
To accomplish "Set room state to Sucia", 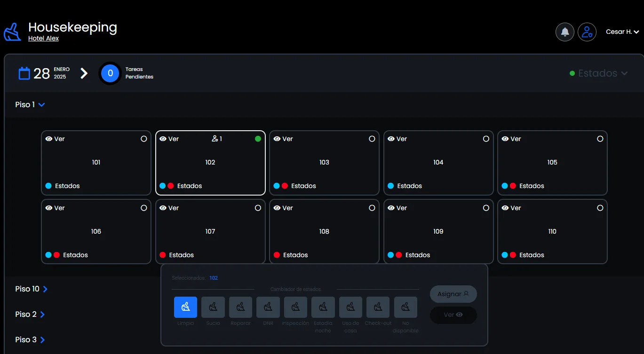I will click(213, 307).
